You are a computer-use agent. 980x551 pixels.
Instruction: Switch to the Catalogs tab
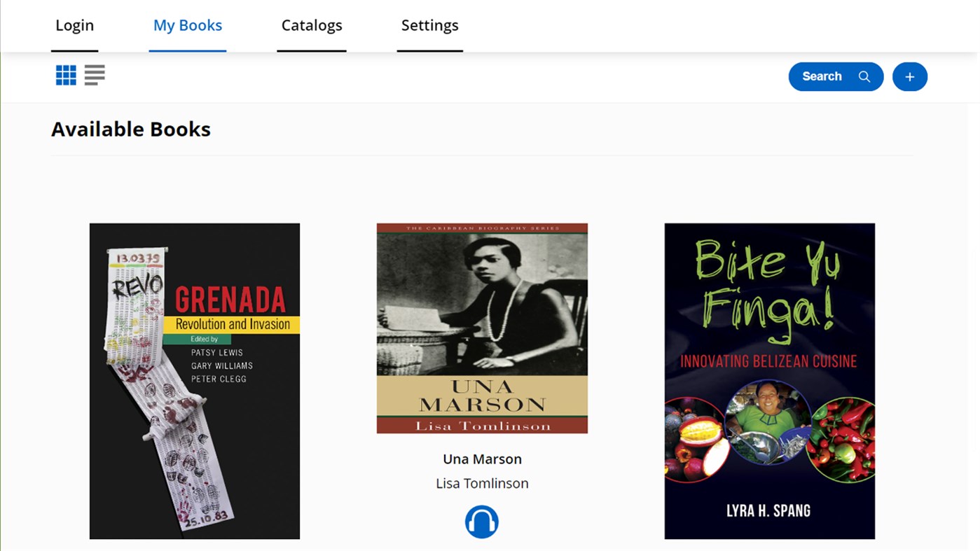pos(311,25)
